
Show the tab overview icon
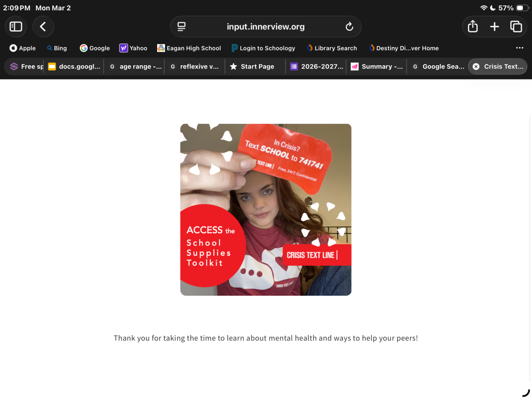(516, 27)
